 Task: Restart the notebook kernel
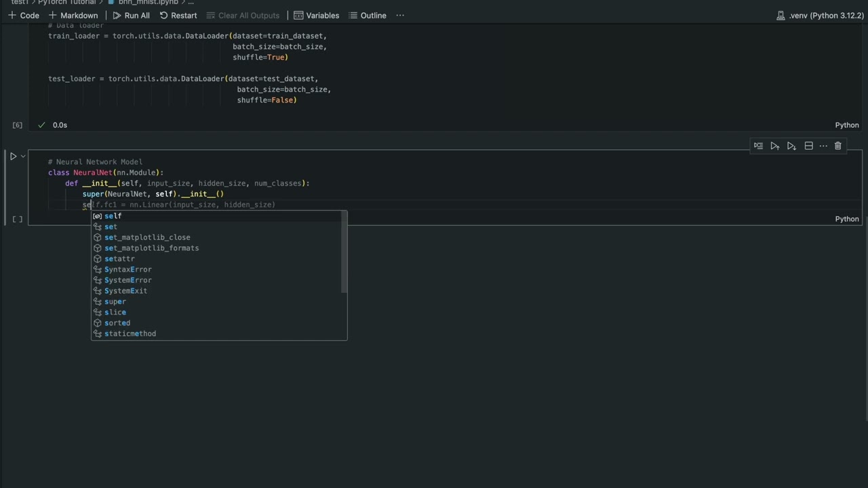point(178,15)
